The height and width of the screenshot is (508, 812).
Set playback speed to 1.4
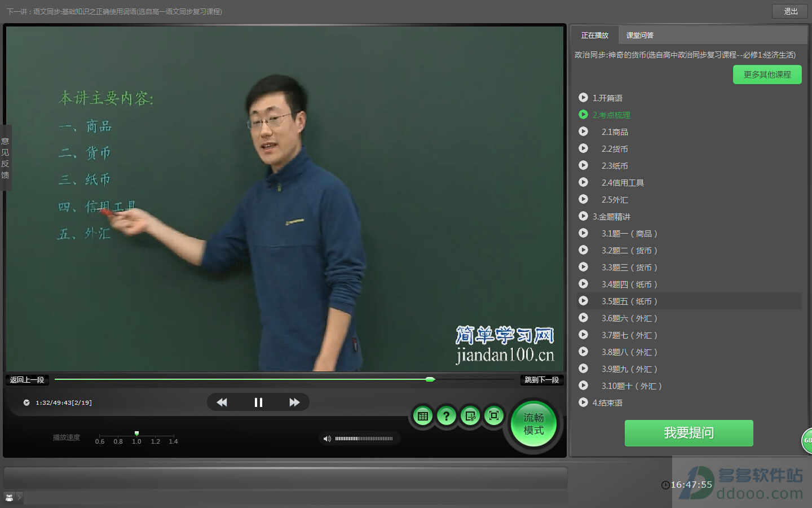pos(173,441)
